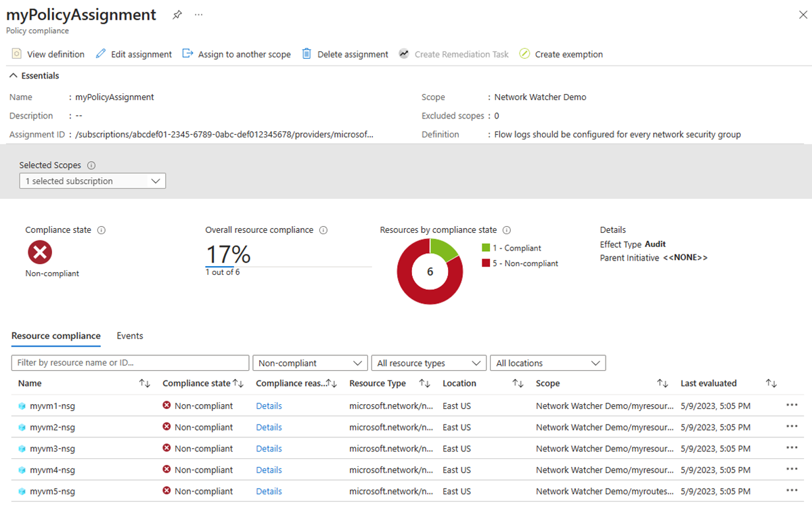The width and height of the screenshot is (812, 507).
Task: Click info icon beside Overall resource compliance
Action: (x=323, y=230)
